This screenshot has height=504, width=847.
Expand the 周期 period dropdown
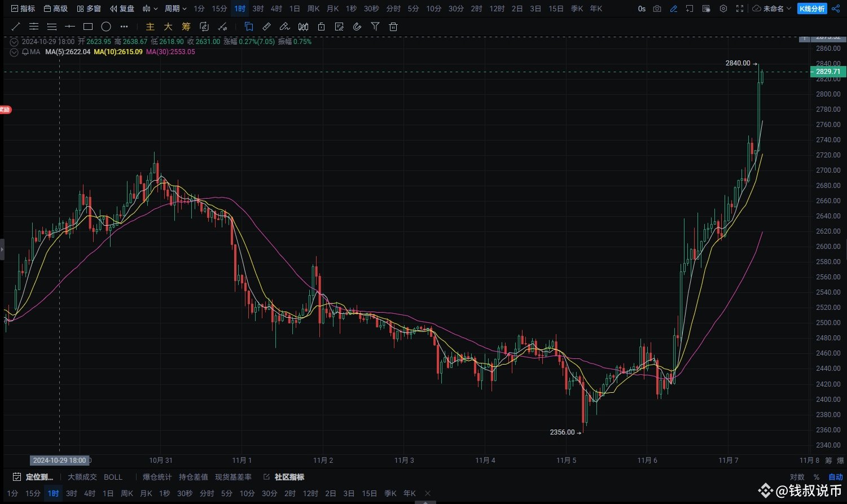pos(175,8)
